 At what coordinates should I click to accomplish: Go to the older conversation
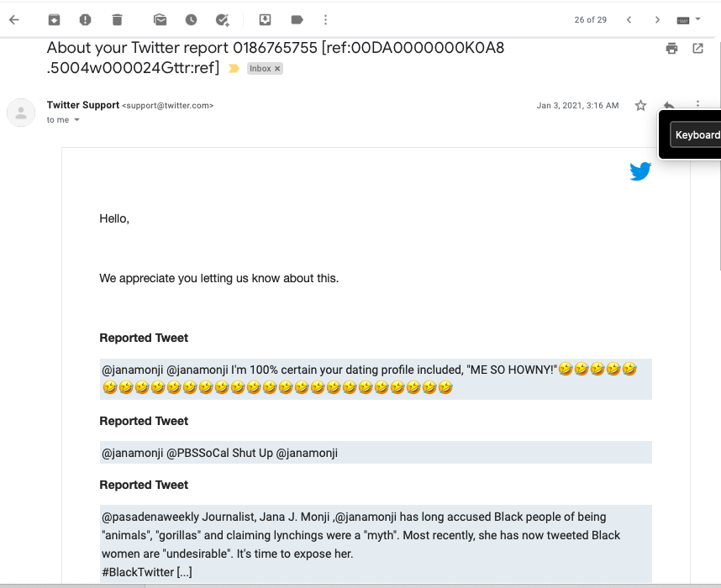657,19
